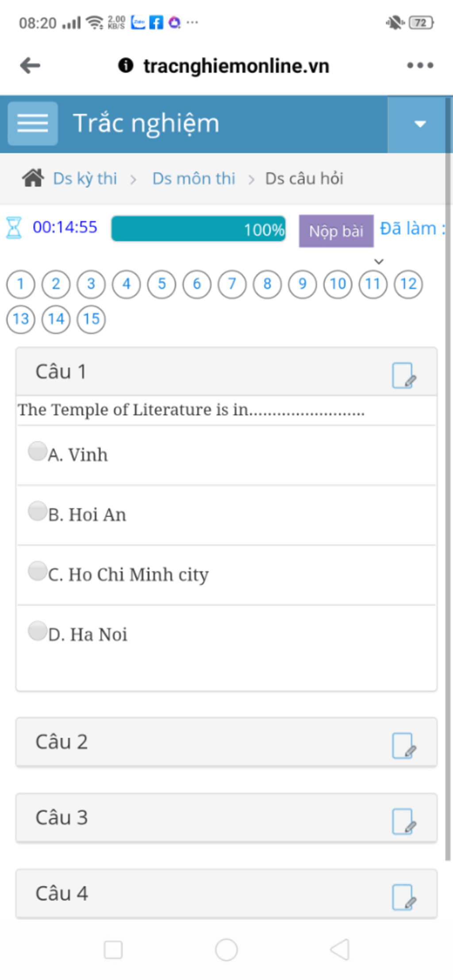Open the three-dots browser options
The width and height of the screenshot is (453, 980).
(420, 65)
